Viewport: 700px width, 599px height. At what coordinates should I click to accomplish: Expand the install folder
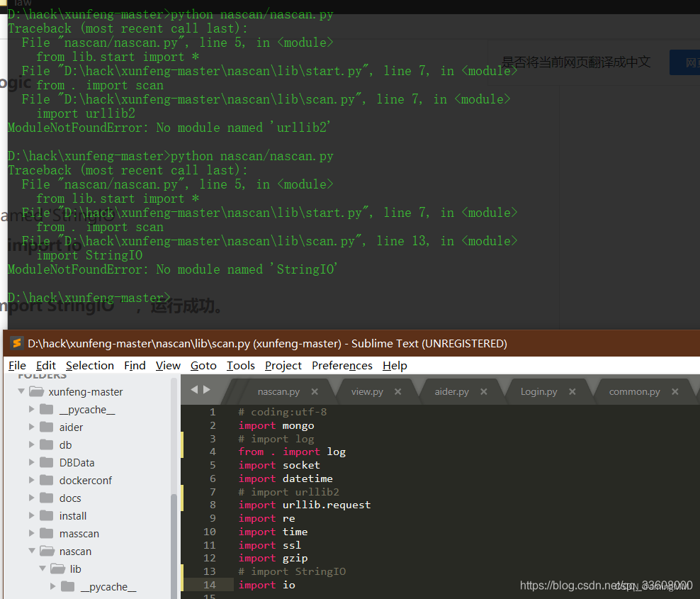point(32,515)
